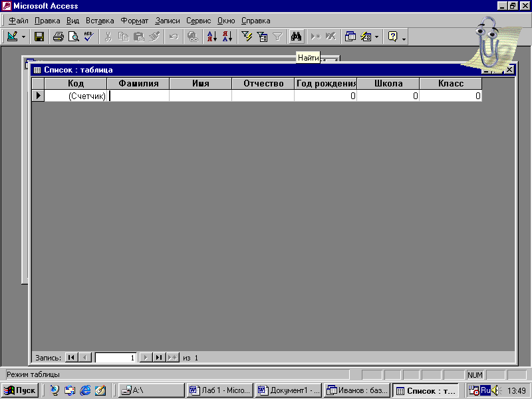Click the Ru language indicator in tray
This screenshot has height=399, width=532.
485,390
